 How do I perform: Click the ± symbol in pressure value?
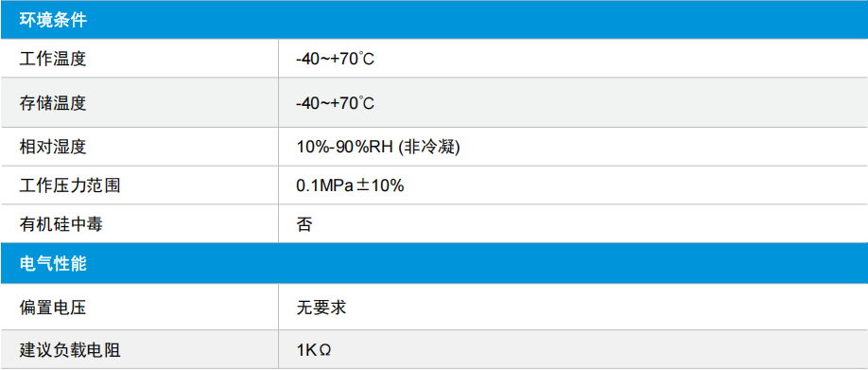pyautogui.click(x=362, y=185)
